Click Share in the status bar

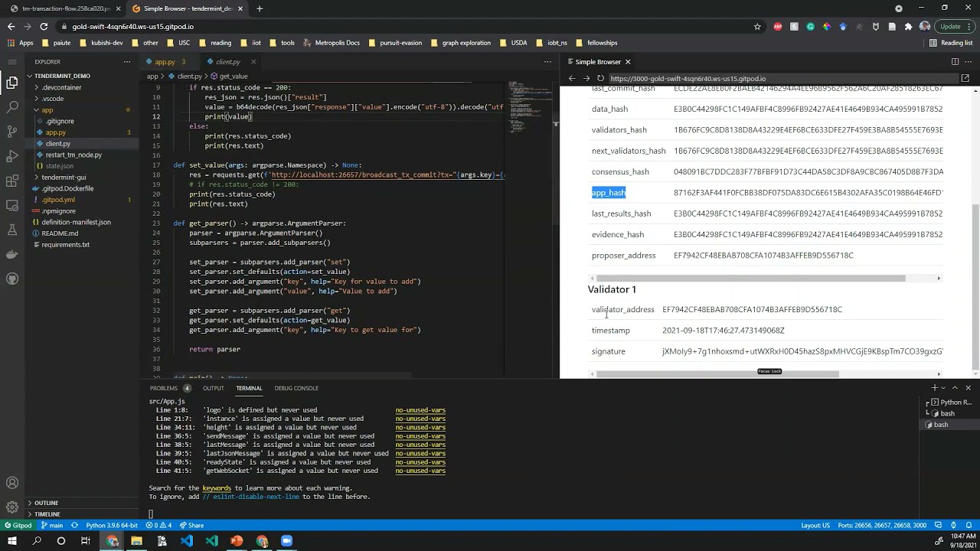pyautogui.click(x=191, y=526)
